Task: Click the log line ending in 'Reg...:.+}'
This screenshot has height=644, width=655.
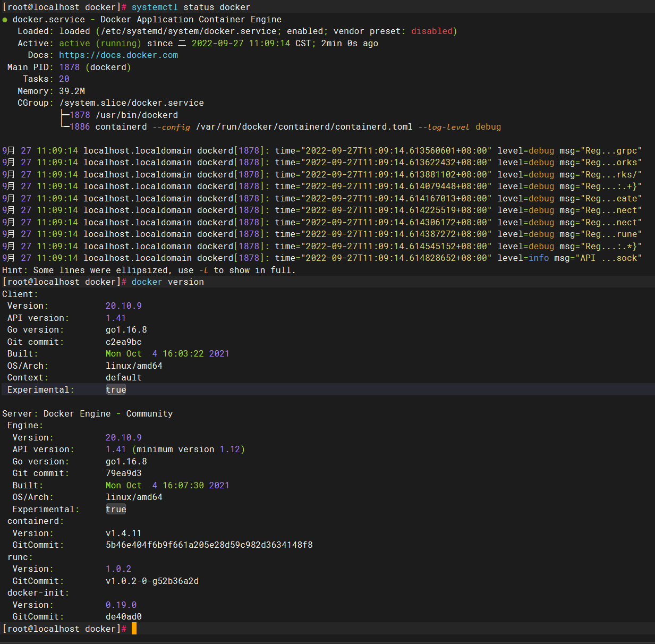Action: tap(322, 187)
